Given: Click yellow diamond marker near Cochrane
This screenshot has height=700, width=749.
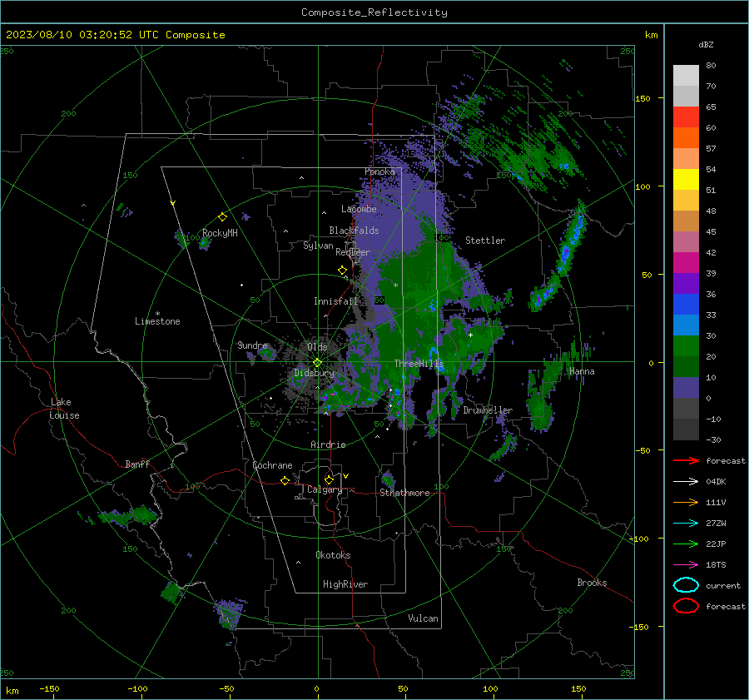Looking at the screenshot, I should [285, 481].
